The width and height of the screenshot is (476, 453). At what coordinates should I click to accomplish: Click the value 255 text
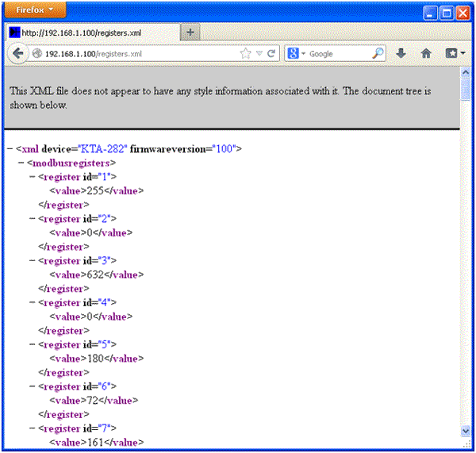click(95, 190)
